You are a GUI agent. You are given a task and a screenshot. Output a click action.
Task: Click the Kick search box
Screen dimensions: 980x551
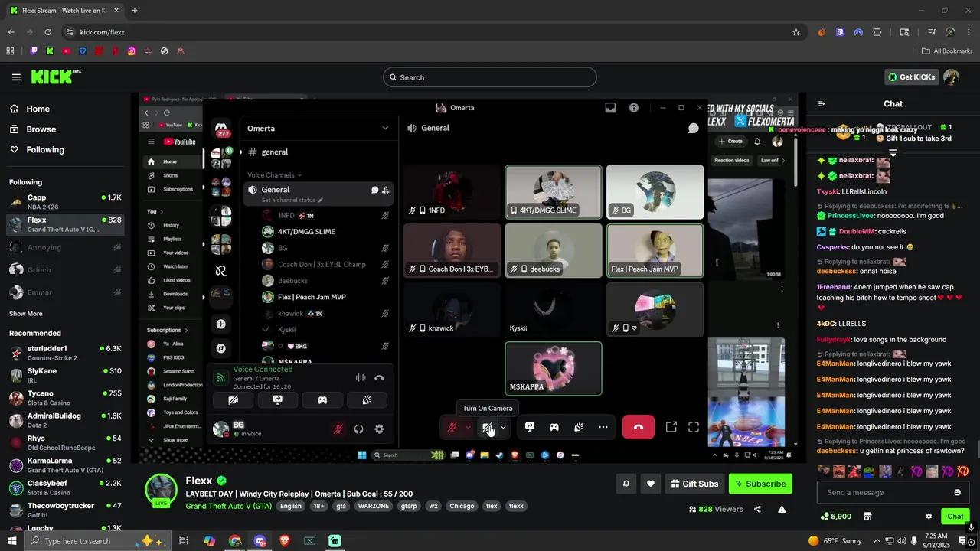coord(490,77)
